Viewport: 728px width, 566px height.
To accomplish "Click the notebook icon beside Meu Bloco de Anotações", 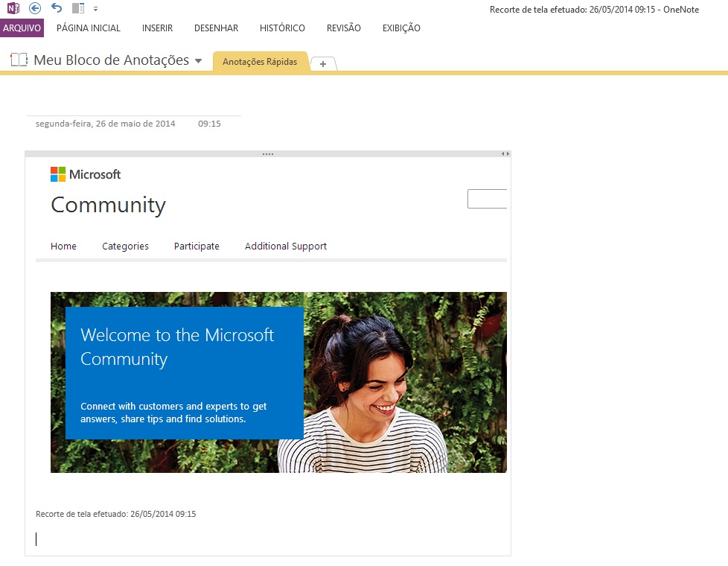I will [19, 60].
